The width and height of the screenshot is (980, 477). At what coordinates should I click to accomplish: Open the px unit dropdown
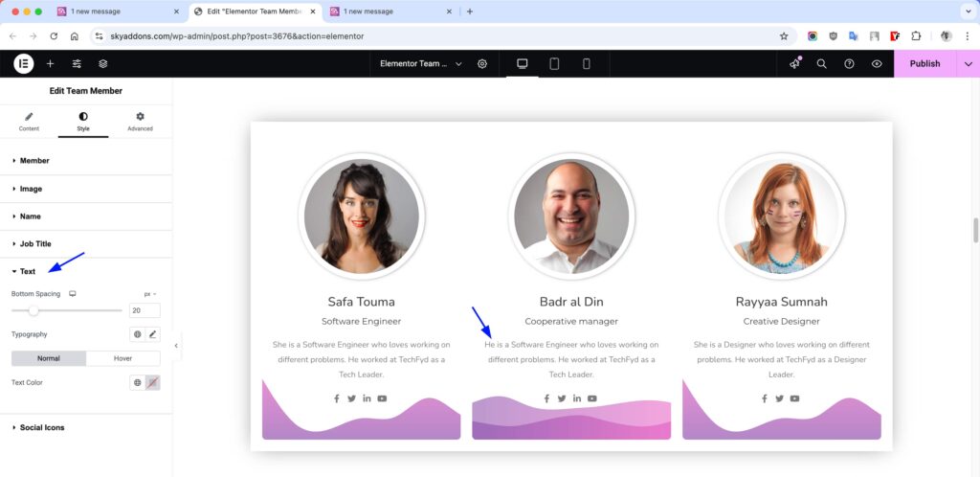(x=150, y=294)
